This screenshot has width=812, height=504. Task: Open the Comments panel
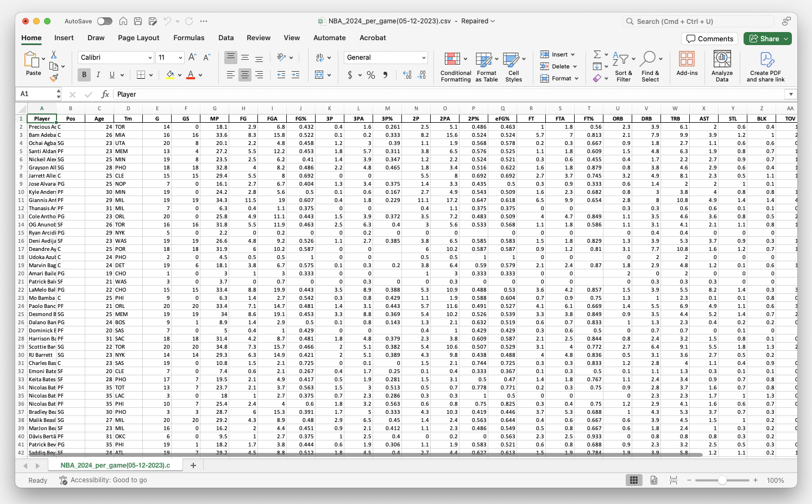[709, 39]
